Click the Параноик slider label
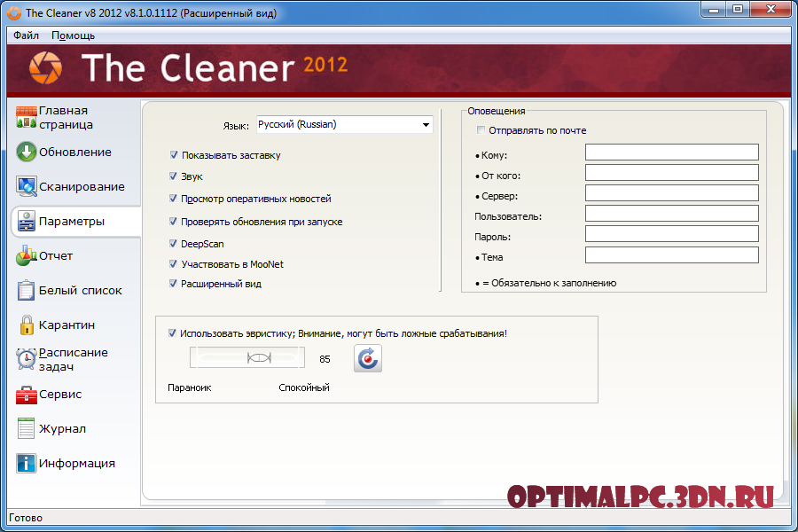 coord(190,387)
